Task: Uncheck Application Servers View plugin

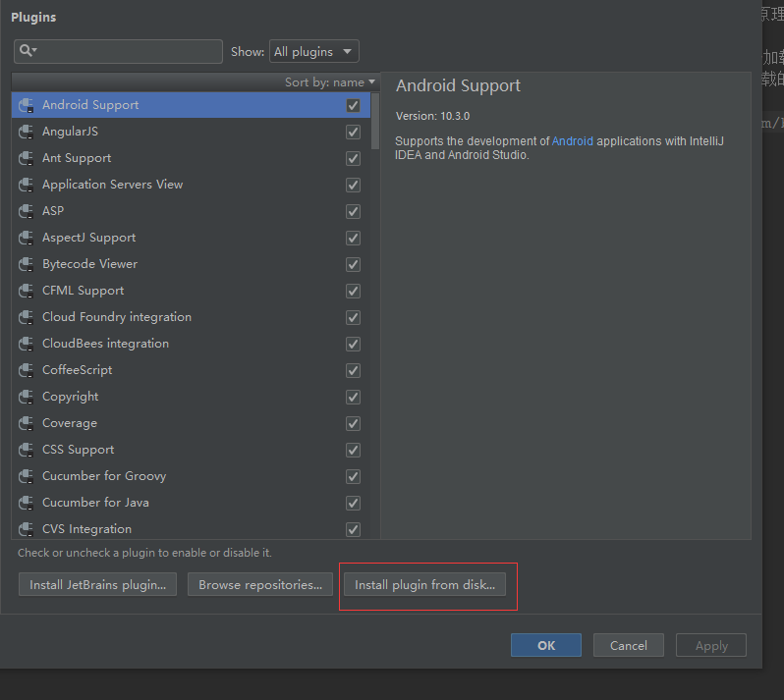Action: tap(353, 185)
